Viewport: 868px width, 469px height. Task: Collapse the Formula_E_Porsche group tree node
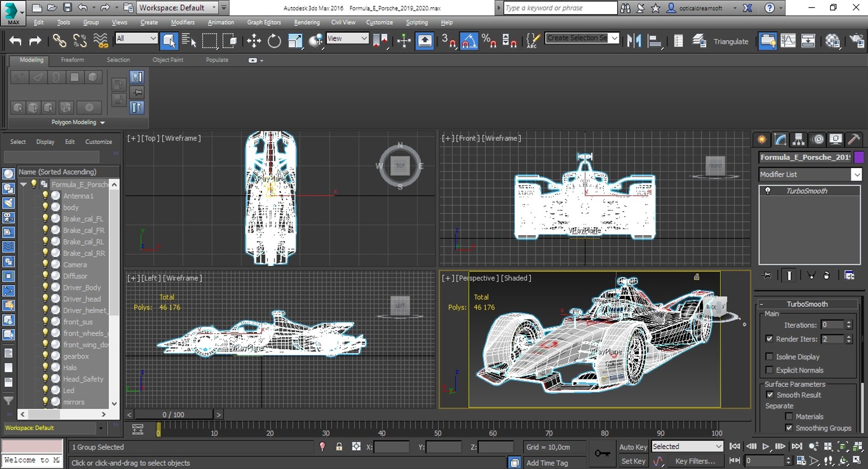pyautogui.click(x=23, y=185)
